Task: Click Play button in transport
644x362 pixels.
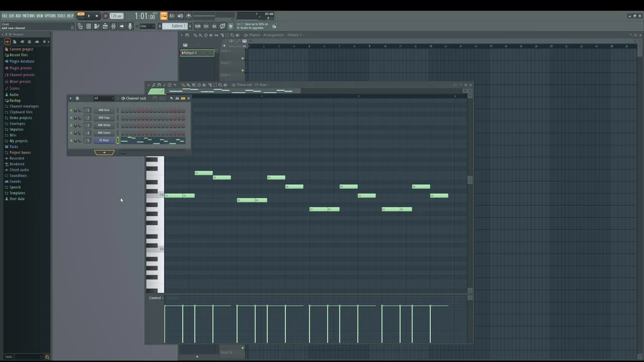Action: point(89,16)
